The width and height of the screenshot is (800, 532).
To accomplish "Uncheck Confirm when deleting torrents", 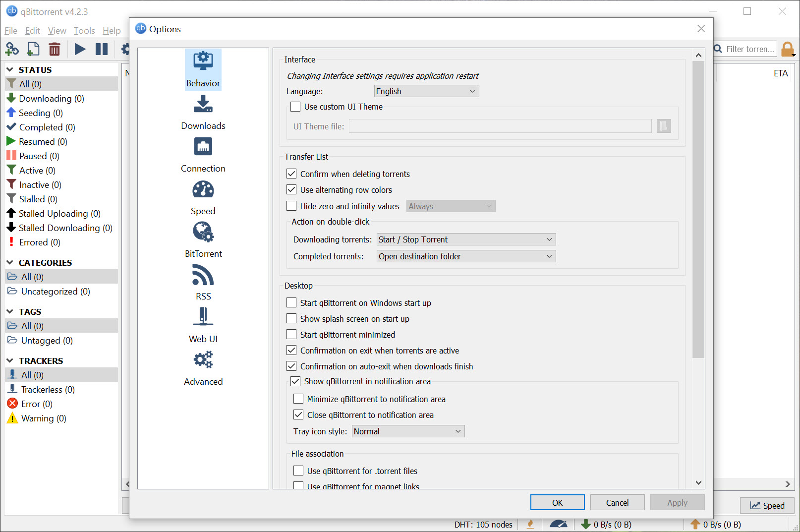I will [291, 174].
